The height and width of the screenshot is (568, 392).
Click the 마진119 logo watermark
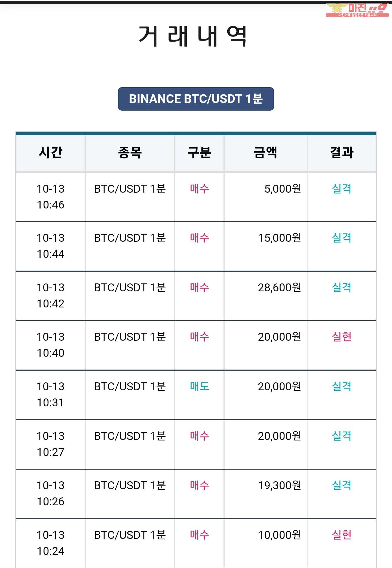point(357,10)
